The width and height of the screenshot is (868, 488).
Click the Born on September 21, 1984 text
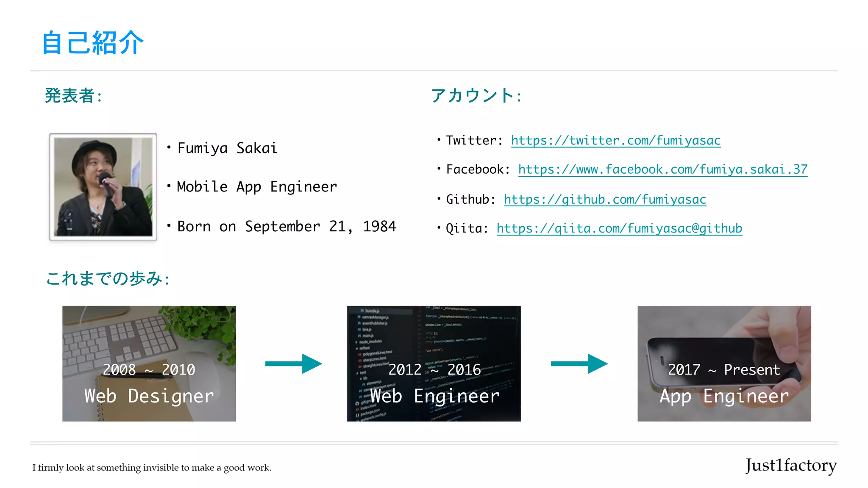[x=287, y=227]
